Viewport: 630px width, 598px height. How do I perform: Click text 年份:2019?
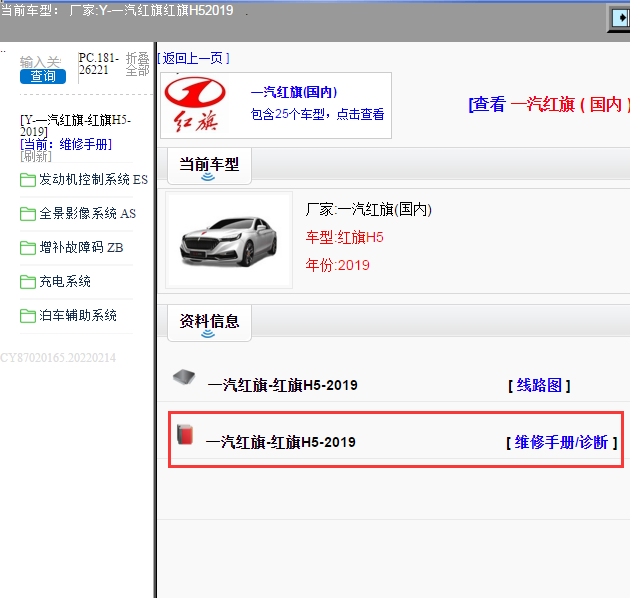(x=338, y=265)
